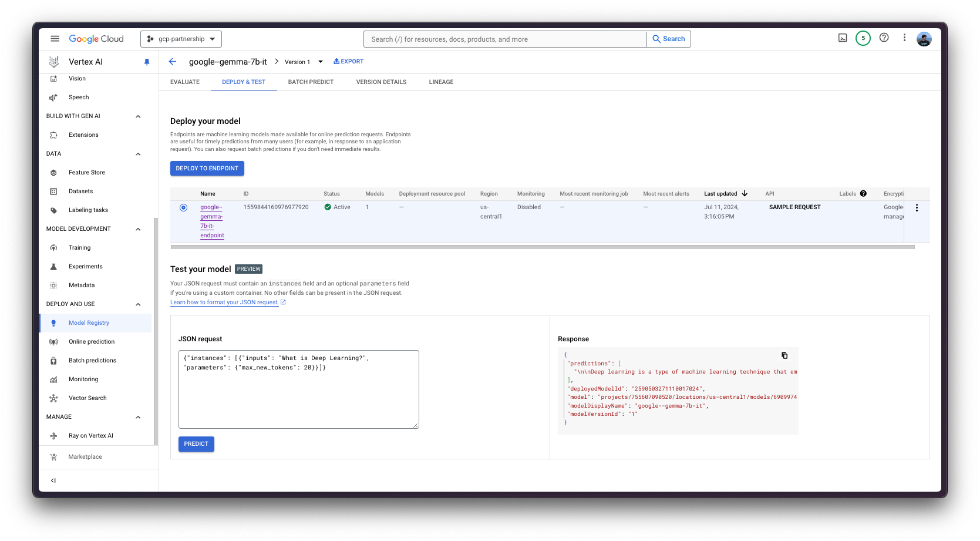Click the Marketplace cart icon
The width and height of the screenshot is (980, 541).
coord(53,457)
